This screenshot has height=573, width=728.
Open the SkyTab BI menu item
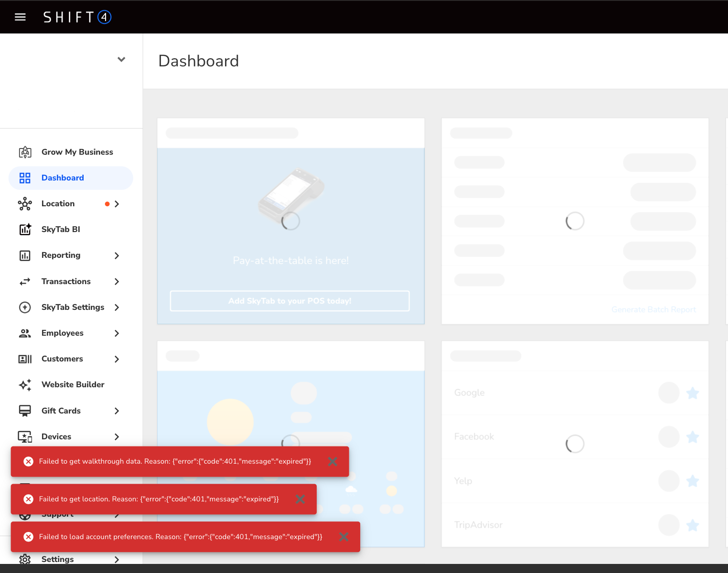pyautogui.click(x=71, y=230)
